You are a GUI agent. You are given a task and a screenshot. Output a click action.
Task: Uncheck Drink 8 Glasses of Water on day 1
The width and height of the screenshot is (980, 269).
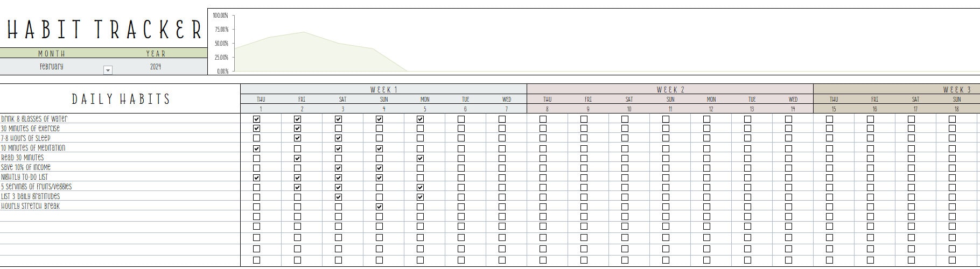tap(256, 119)
